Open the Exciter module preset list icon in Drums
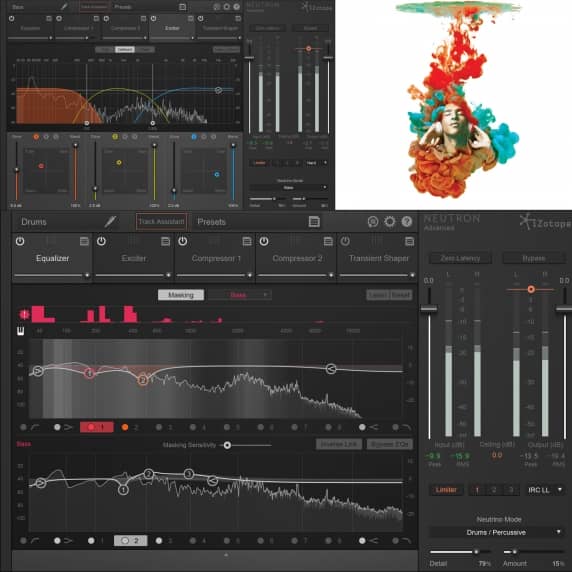The width and height of the screenshot is (572, 572). click(166, 241)
